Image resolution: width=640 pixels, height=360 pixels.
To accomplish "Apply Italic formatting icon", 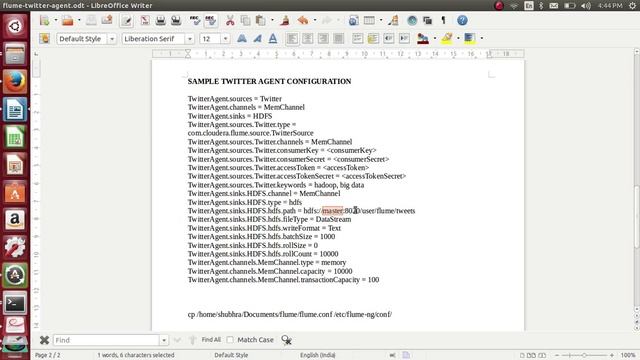I will pyautogui.click(x=257, y=39).
